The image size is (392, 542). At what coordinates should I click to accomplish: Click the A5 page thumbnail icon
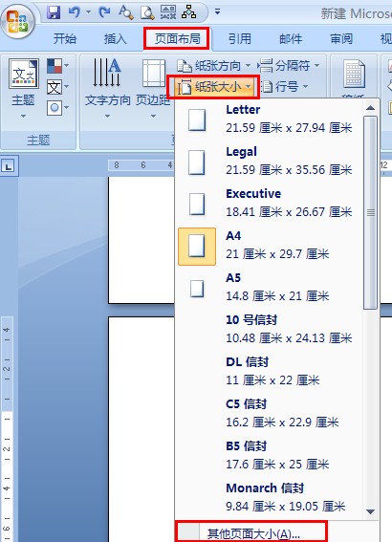pos(197,289)
